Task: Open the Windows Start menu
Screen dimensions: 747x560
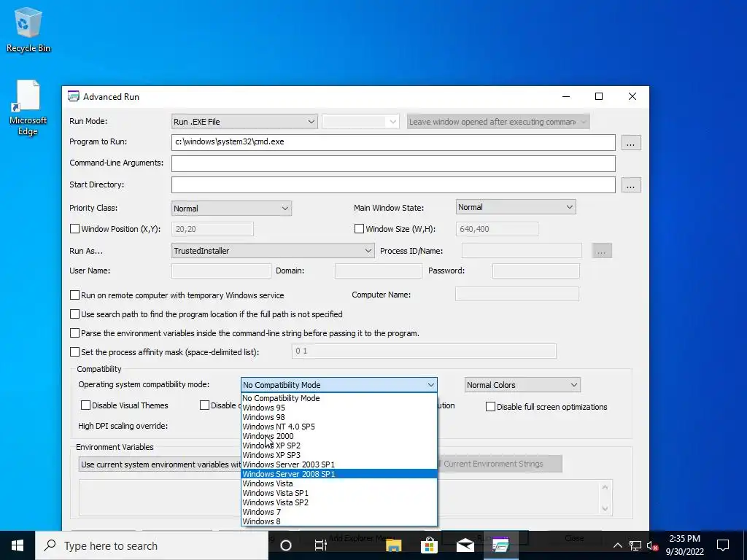Action: tap(18, 545)
